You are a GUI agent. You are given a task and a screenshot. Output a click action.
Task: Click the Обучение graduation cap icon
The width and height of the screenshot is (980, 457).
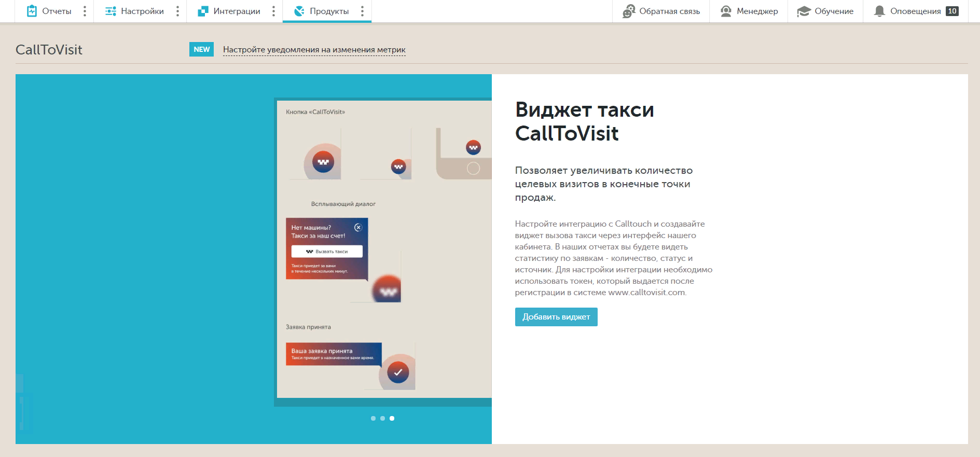click(x=804, y=11)
